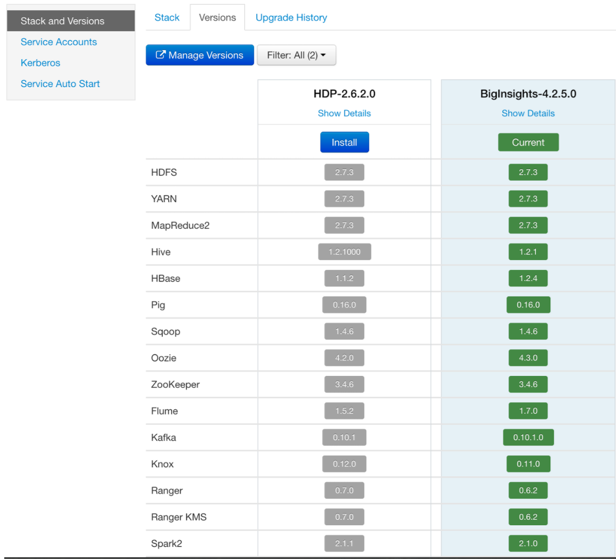Click HDP Flume version 1.5.2 badge

(344, 411)
